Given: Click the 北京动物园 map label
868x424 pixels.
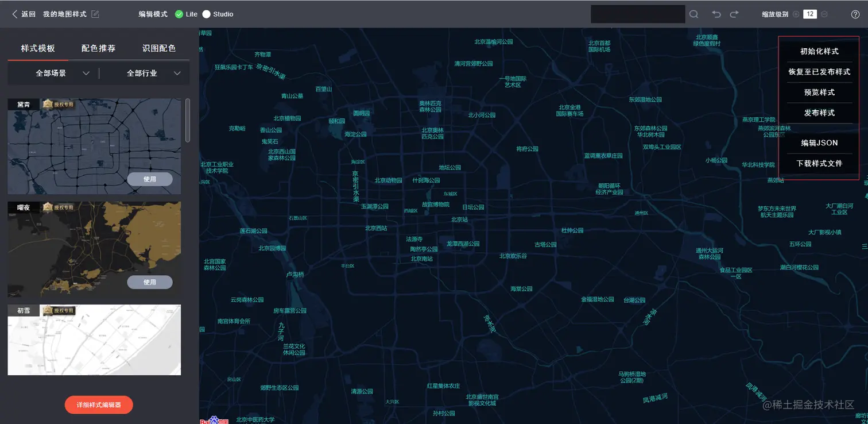Looking at the screenshot, I should tap(389, 180).
